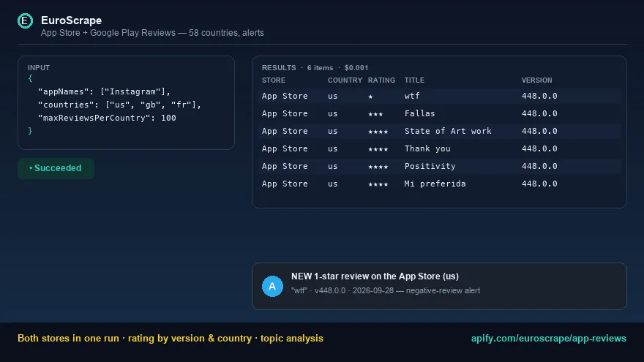Select the "appNames" line in input JSON

[x=104, y=91]
